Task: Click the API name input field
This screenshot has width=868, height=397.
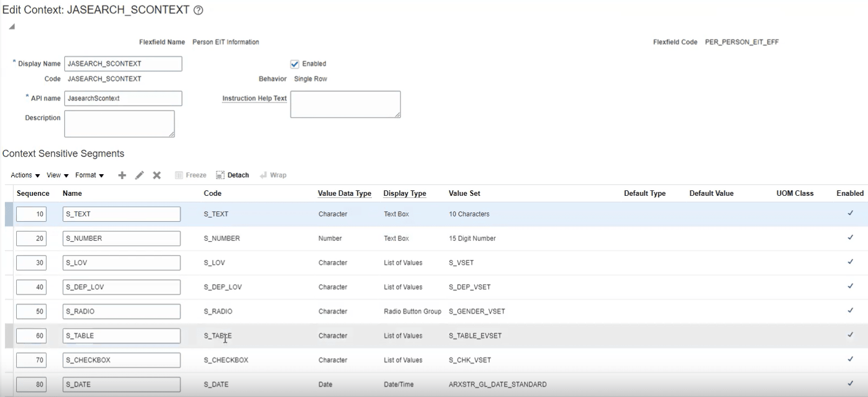Action: [x=123, y=98]
